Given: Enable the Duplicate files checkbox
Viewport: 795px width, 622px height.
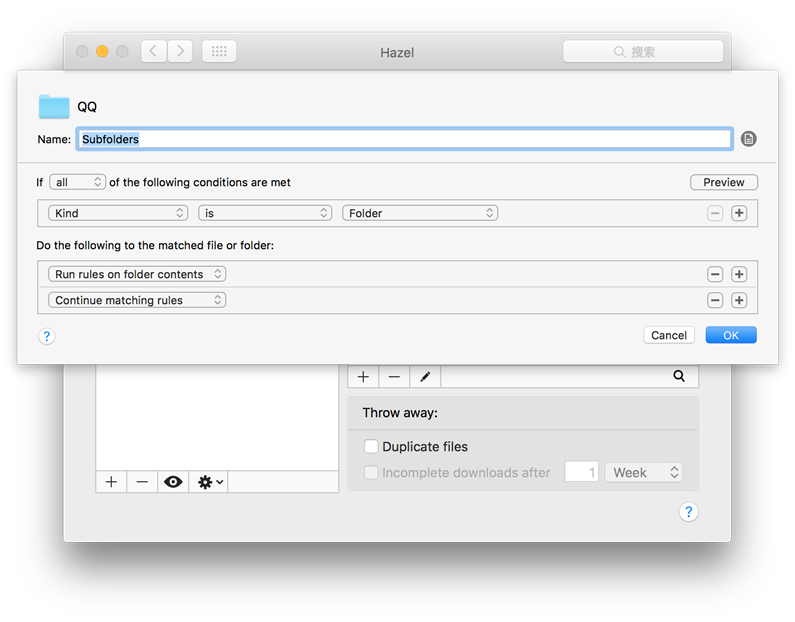Looking at the screenshot, I should point(371,447).
